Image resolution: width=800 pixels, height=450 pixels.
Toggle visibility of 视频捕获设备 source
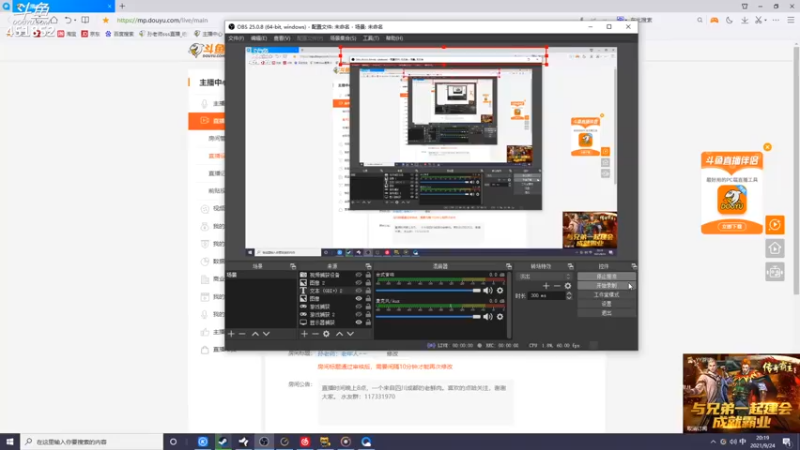[359, 275]
